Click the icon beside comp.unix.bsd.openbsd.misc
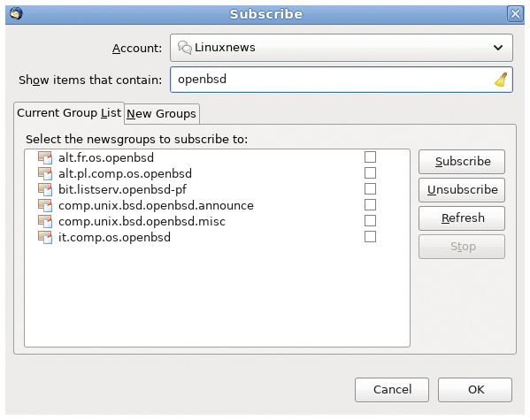Image resolution: width=530 pixels, height=420 pixels. click(x=45, y=221)
